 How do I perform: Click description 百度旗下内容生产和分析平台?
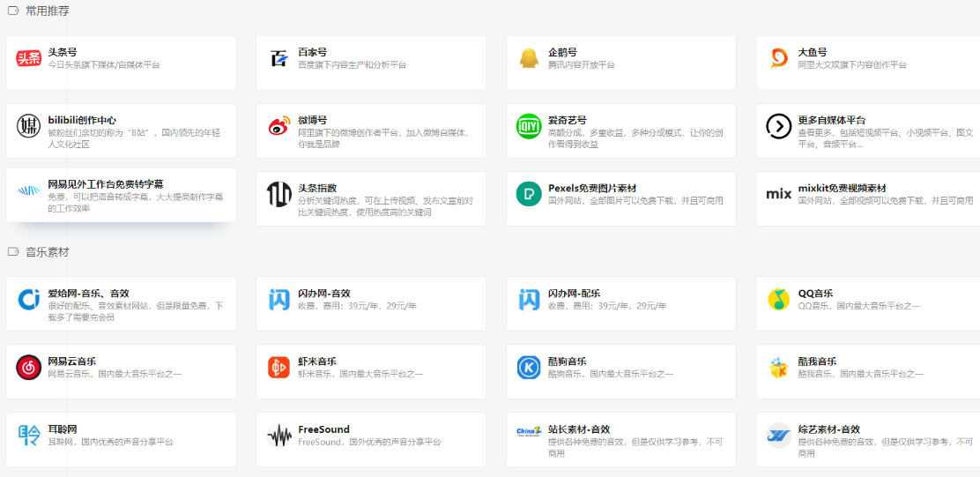click(353, 64)
